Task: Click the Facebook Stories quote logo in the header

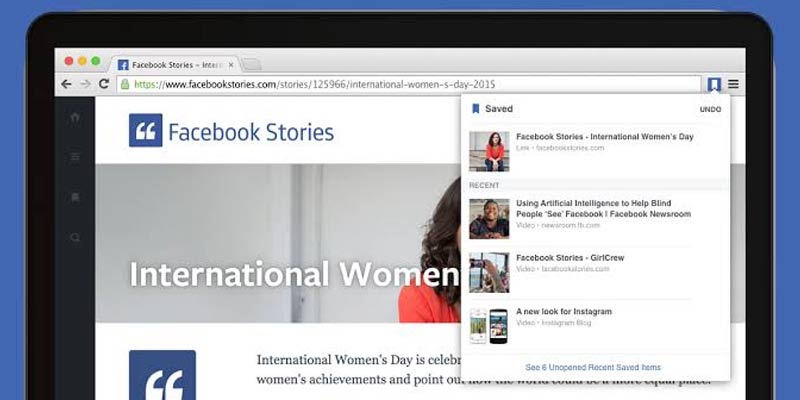Action: pos(145,130)
